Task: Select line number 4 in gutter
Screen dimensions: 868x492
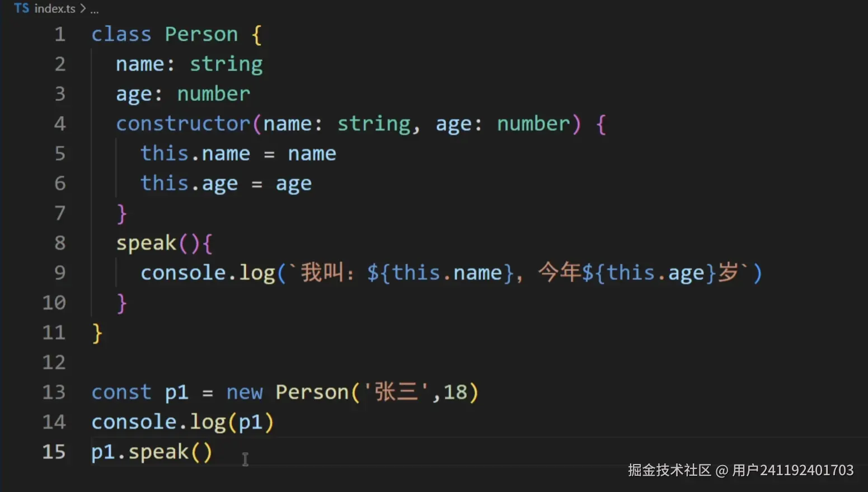Action: pos(59,124)
